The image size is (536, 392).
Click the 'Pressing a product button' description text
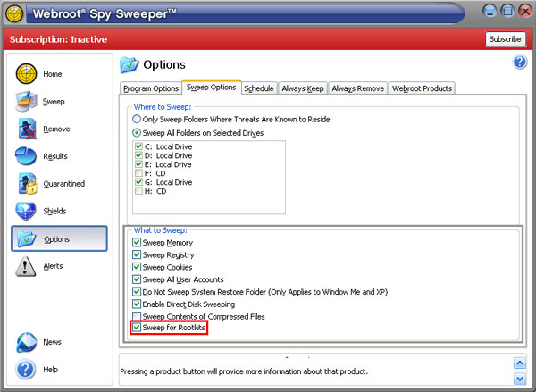tap(244, 371)
